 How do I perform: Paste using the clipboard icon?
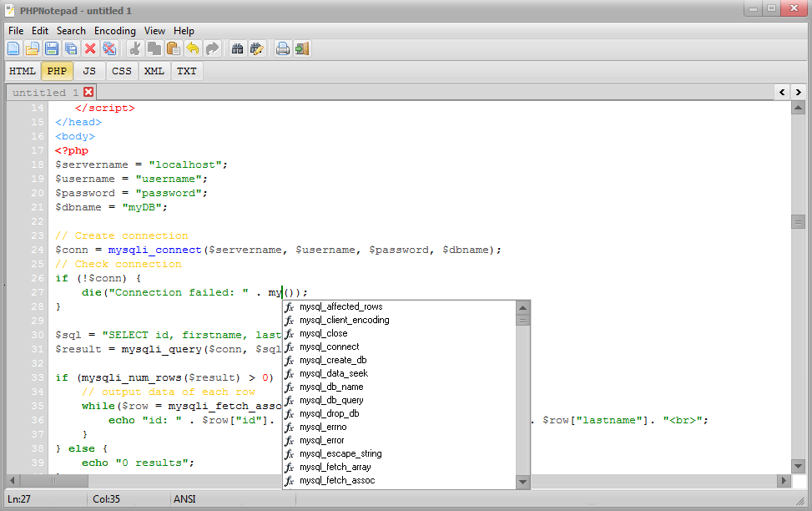tap(173, 48)
